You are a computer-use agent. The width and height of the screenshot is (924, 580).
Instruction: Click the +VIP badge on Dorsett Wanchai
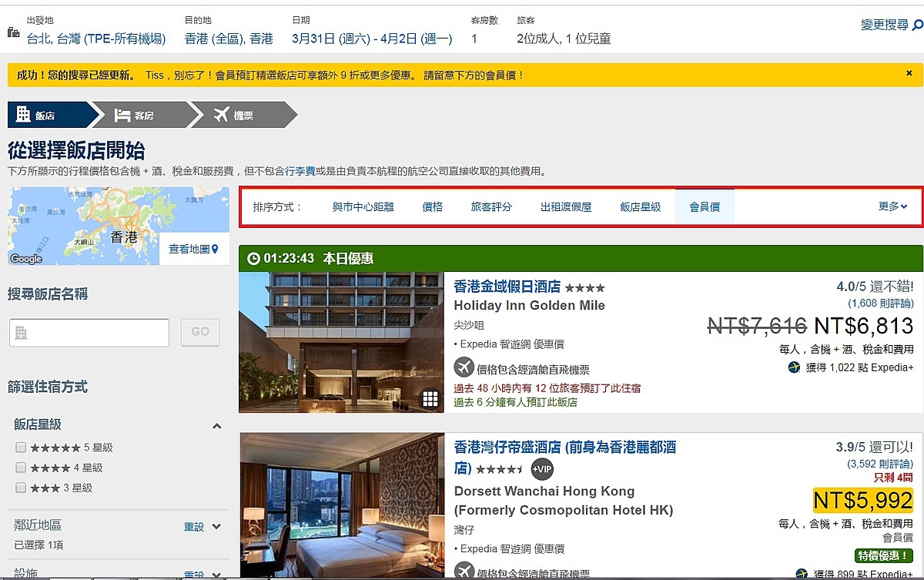click(x=542, y=468)
